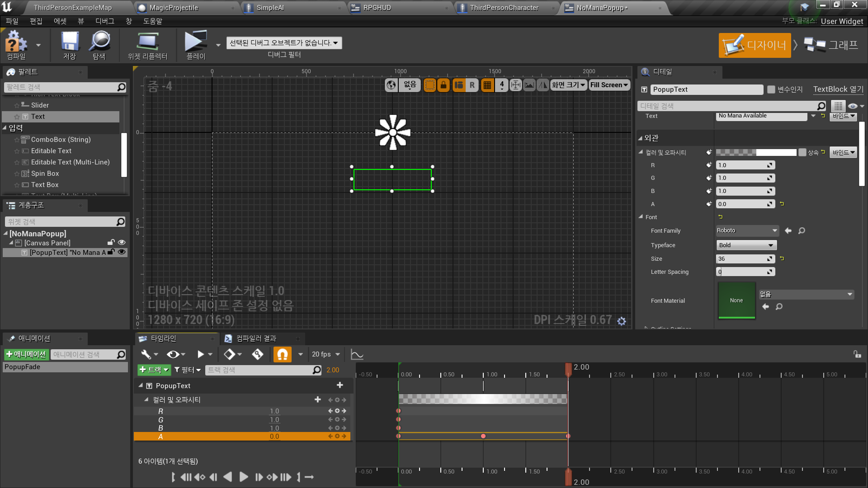Open the Fill Screen dropdown
Screen dimensions: 868x488
(x=609, y=85)
